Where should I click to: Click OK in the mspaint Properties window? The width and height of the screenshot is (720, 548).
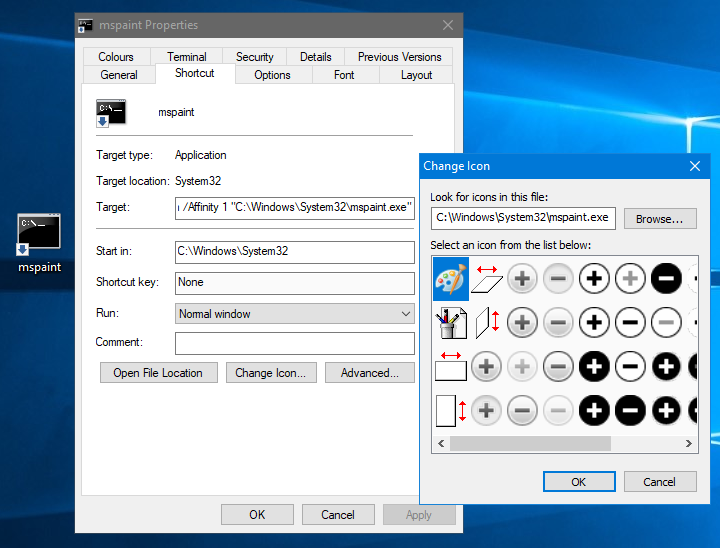[257, 514]
